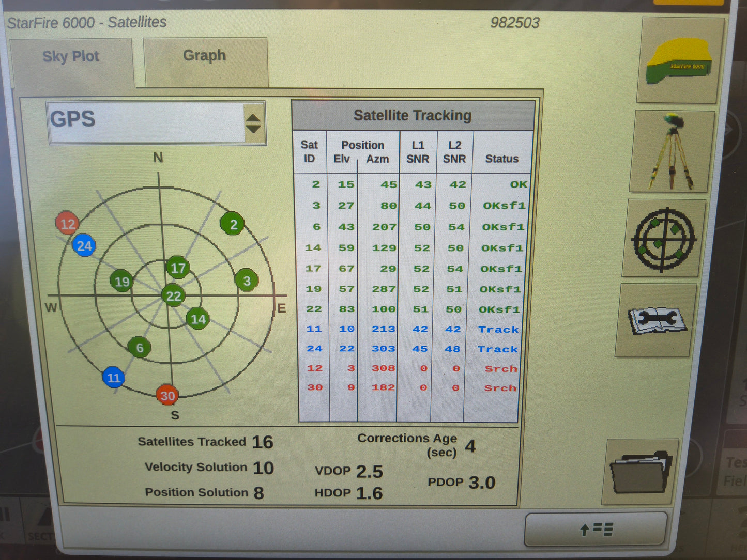Open the StarFire receiver main icon

[679, 61]
